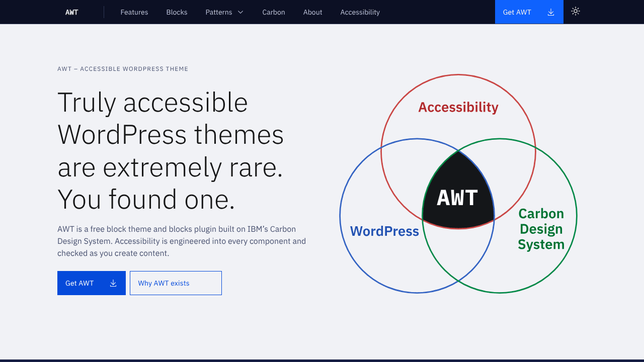Navigate to the About page
Screen dimensions: 644x362
(x=312, y=12)
